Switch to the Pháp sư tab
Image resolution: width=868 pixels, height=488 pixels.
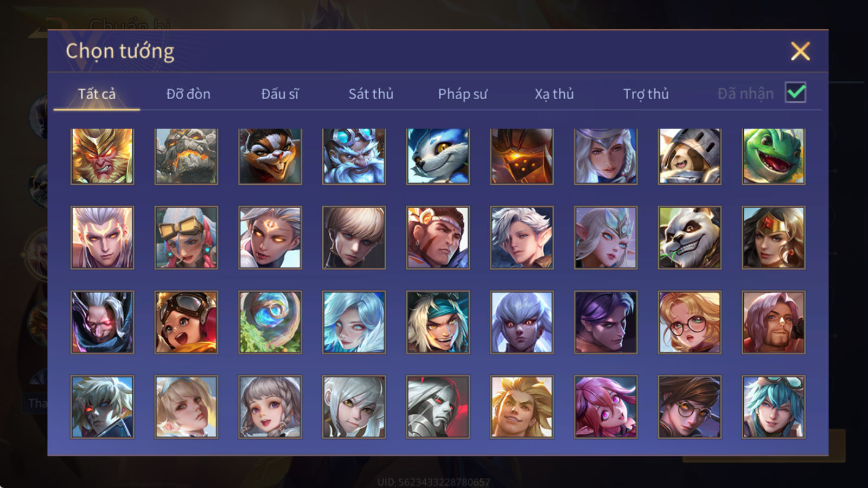click(x=462, y=94)
